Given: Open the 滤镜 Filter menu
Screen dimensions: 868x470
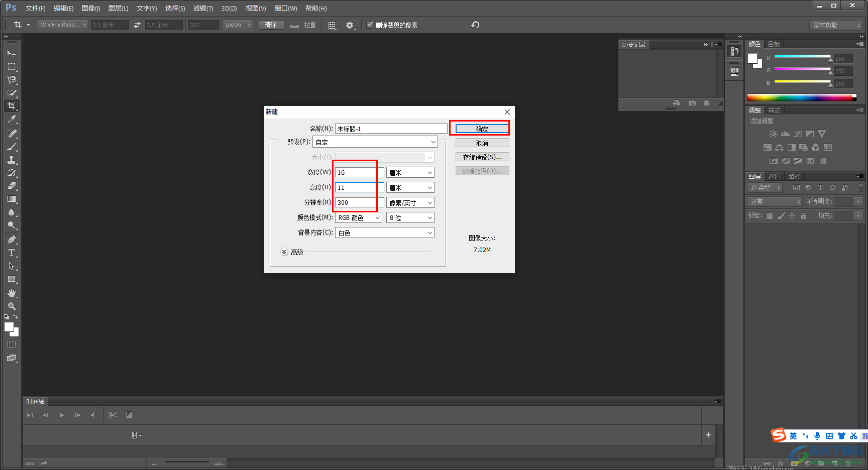Looking at the screenshot, I should click(x=203, y=8).
